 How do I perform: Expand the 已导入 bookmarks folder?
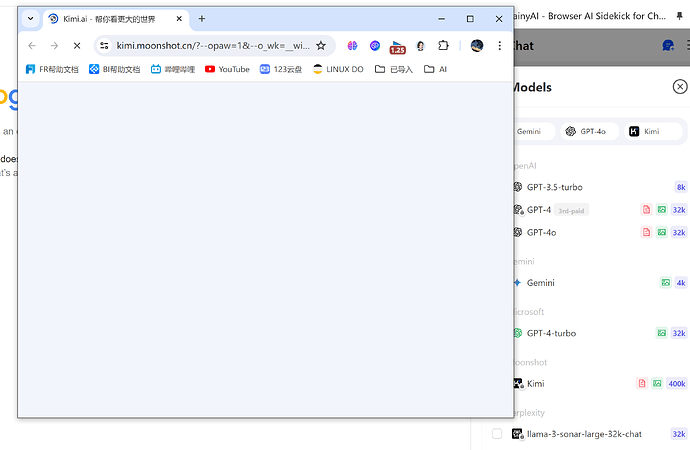pos(394,69)
